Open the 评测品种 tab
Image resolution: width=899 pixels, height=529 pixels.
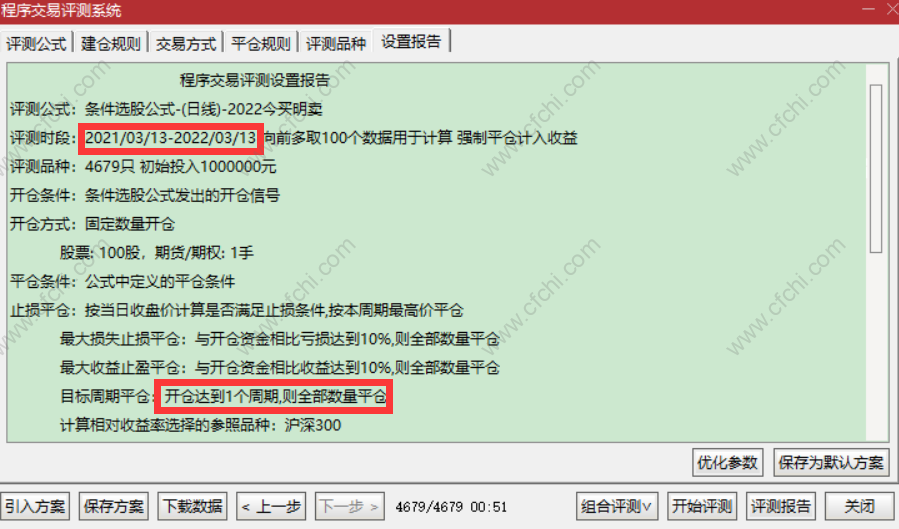tap(336, 44)
